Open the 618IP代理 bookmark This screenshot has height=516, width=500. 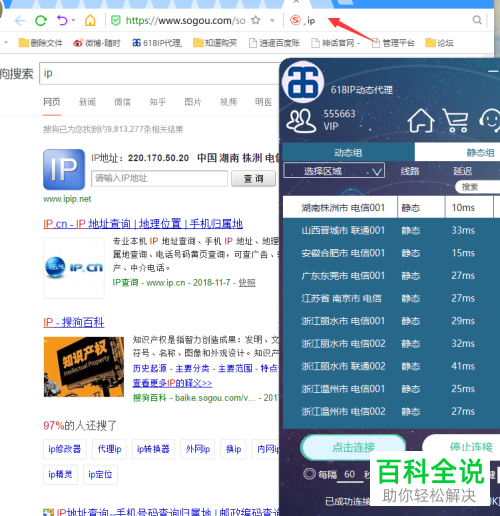[157, 43]
